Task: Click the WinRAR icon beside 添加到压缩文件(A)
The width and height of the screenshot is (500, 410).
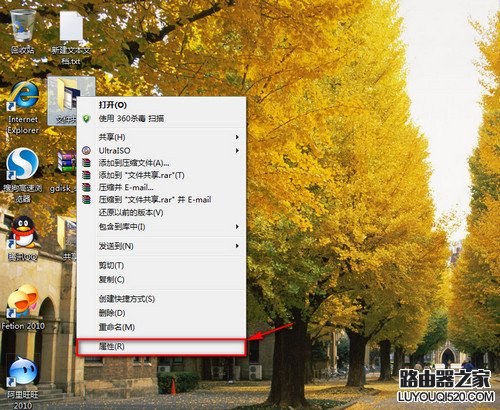Action: click(86, 163)
